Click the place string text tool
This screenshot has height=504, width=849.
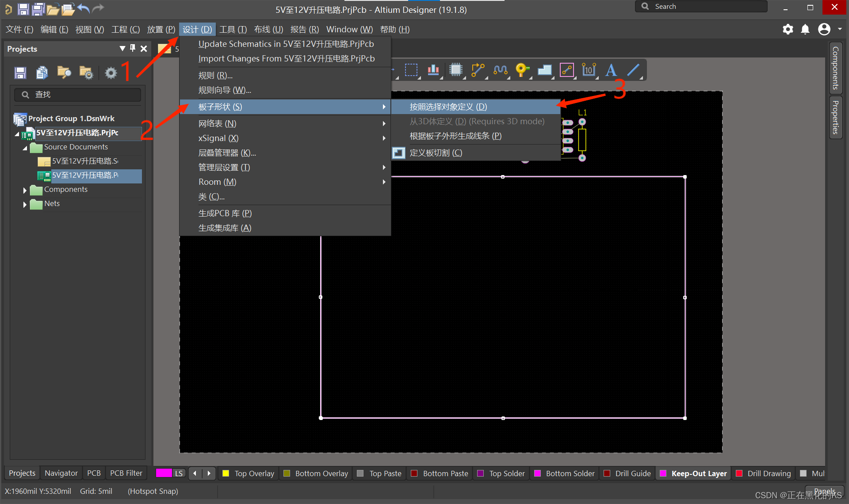coord(611,70)
